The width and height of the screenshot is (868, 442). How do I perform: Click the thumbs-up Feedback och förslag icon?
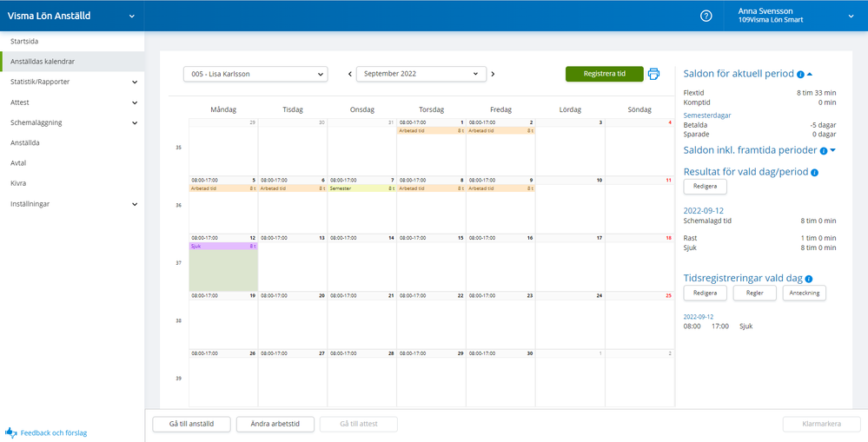click(x=11, y=432)
